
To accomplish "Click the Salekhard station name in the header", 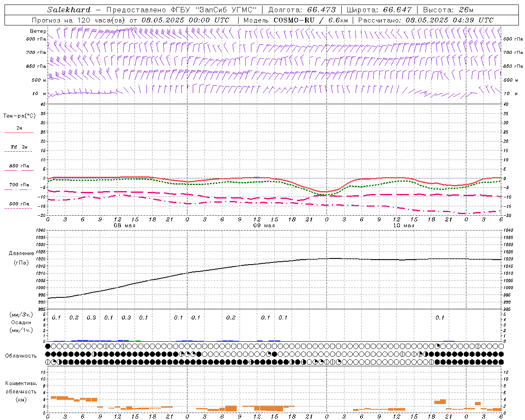I will coord(69,10).
